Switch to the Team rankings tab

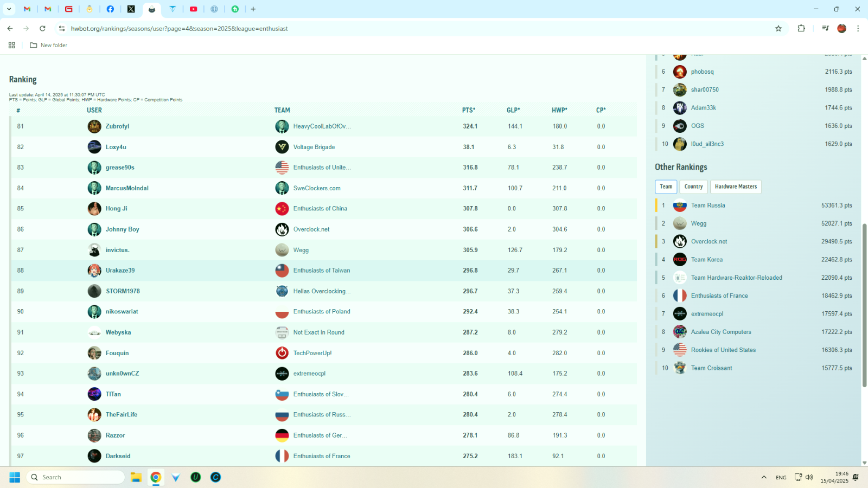[666, 187]
